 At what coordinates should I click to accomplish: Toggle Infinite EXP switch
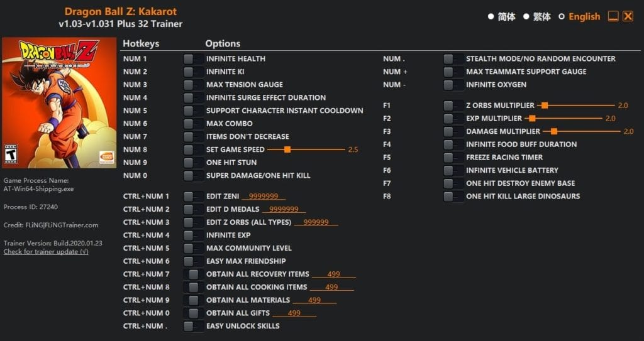(193, 235)
